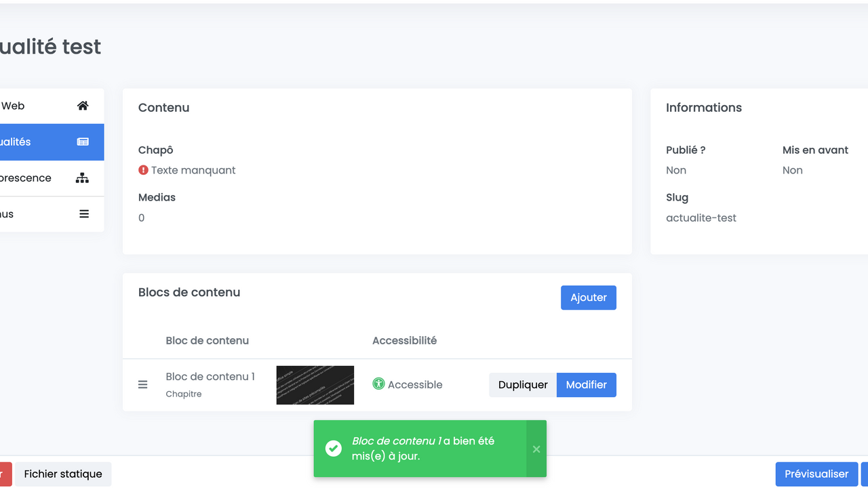This screenshot has height=488, width=868.
Task: Click the home icon beside Web
Action: click(x=83, y=106)
